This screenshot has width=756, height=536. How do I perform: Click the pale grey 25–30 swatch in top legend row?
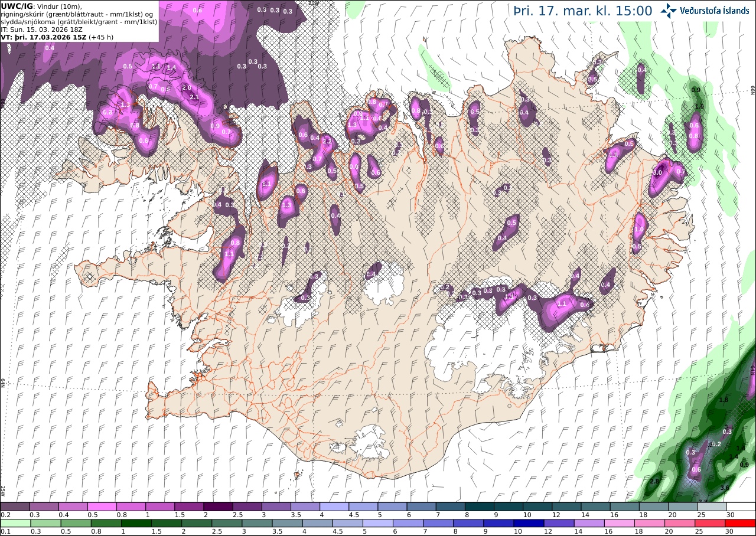pos(712,506)
